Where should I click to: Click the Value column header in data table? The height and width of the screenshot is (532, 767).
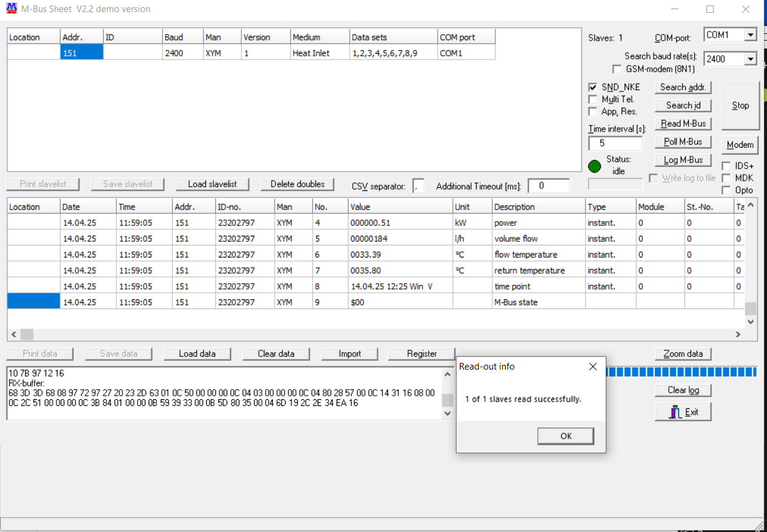coord(400,207)
